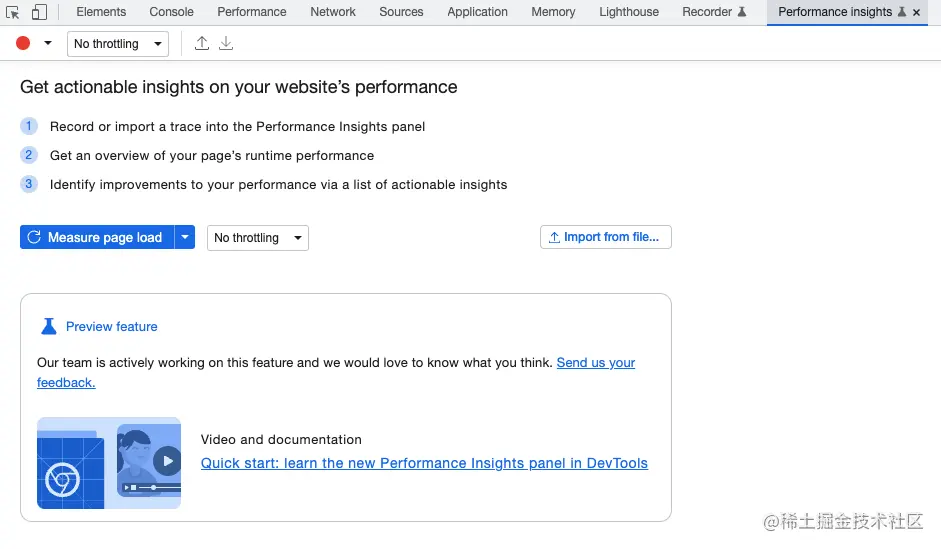Click Import from file button

tap(605, 237)
